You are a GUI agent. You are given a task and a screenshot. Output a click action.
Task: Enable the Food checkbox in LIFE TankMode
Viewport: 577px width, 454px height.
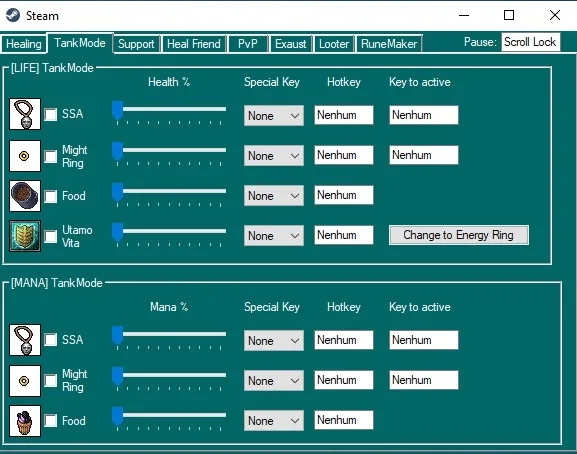51,196
